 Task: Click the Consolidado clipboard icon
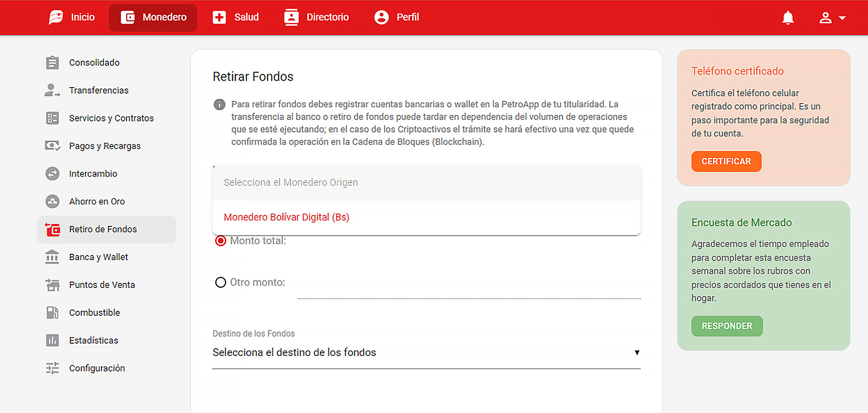53,63
